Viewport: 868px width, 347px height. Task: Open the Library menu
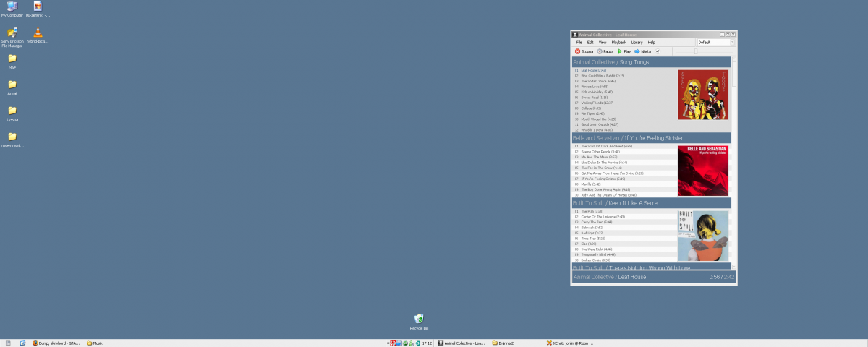[x=637, y=43]
